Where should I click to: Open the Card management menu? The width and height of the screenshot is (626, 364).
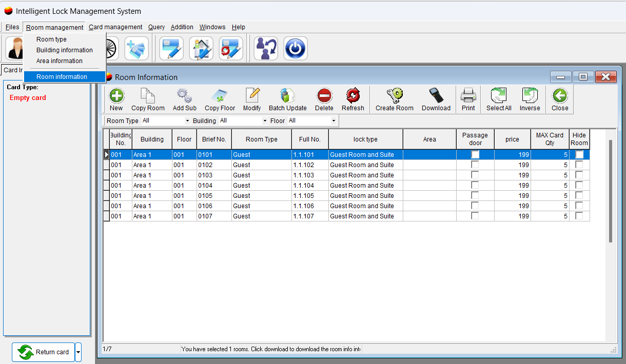click(115, 27)
